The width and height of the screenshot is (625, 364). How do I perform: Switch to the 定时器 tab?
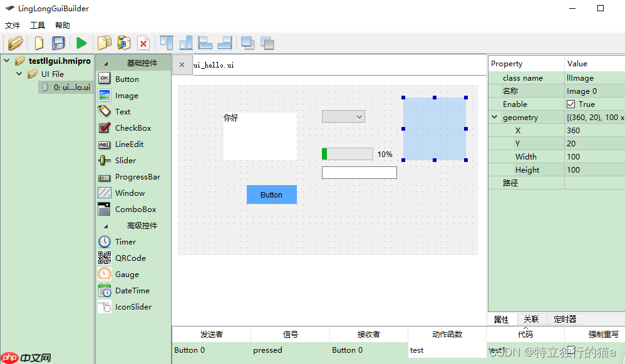(x=564, y=319)
